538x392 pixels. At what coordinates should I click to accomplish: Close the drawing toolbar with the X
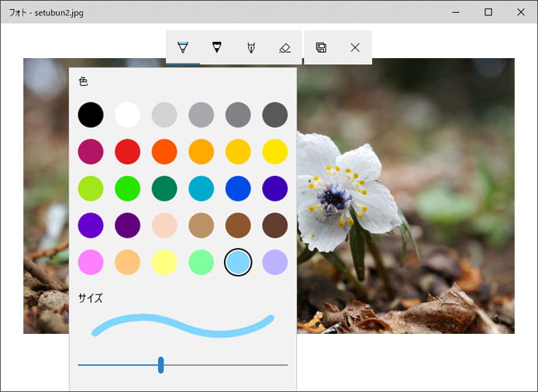[x=355, y=47]
